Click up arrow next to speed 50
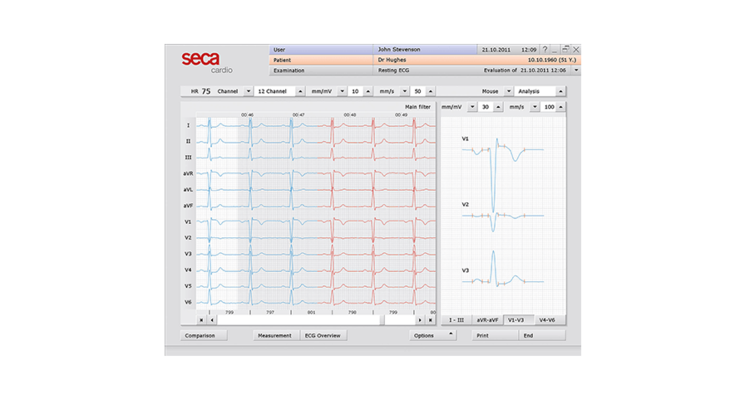Image resolution: width=745 pixels, height=399 pixels. [430, 91]
